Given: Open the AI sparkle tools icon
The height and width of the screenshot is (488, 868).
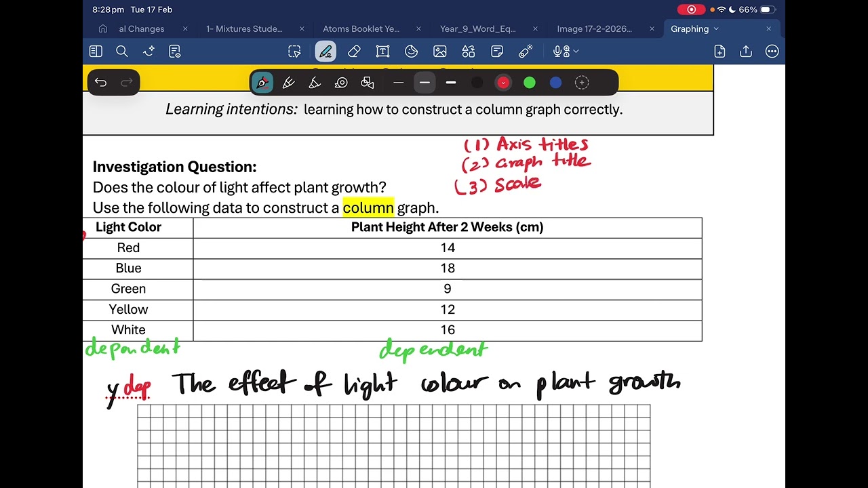Looking at the screenshot, I should pos(149,52).
